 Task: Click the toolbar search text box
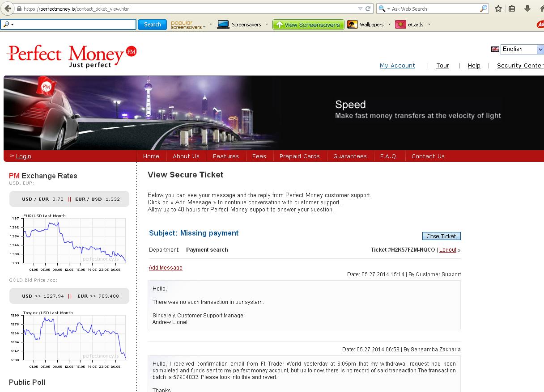pyautogui.click(x=68, y=25)
